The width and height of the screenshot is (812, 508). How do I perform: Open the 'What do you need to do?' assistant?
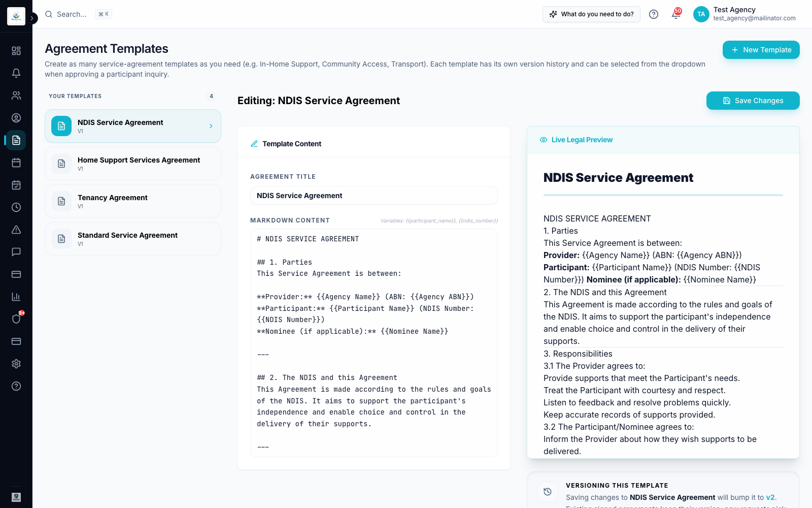[591, 14]
